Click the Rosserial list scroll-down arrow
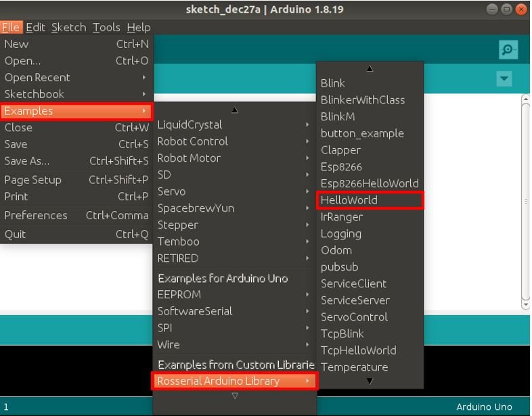 point(370,381)
